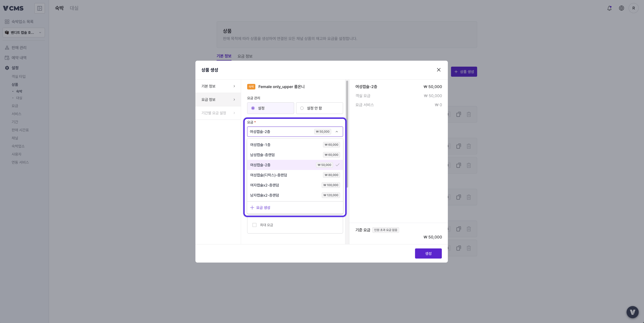Click the 예약 내역 calendar icon

point(7,58)
